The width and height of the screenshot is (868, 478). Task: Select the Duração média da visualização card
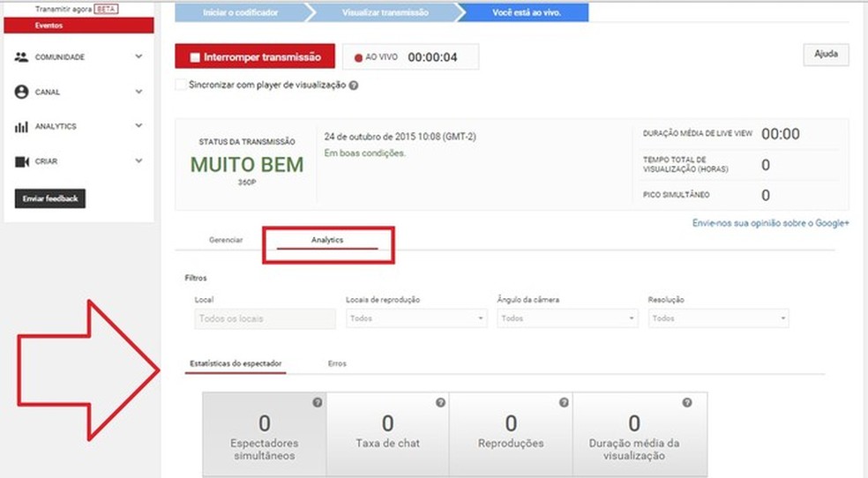(640, 433)
